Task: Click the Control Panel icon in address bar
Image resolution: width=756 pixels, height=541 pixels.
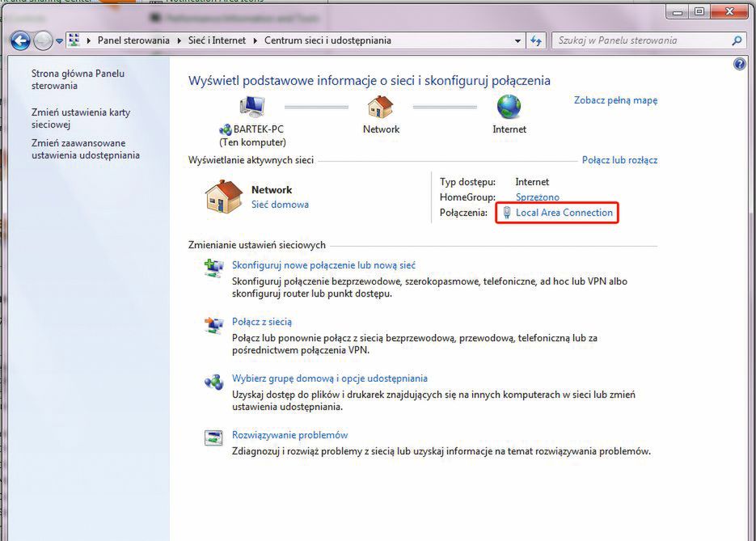Action: pos(74,40)
